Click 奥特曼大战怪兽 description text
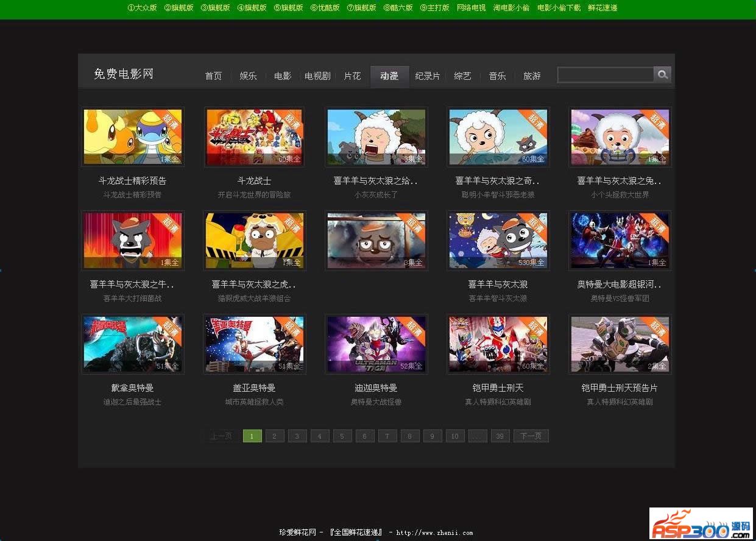 tap(376, 402)
